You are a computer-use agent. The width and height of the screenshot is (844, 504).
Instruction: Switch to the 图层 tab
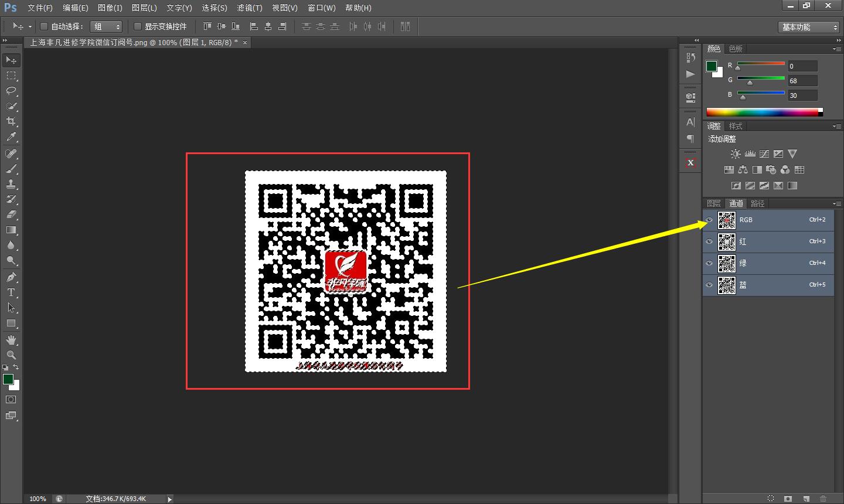[714, 203]
